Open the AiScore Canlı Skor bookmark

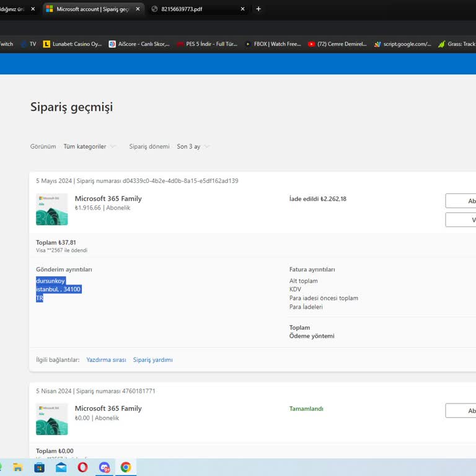click(139, 44)
